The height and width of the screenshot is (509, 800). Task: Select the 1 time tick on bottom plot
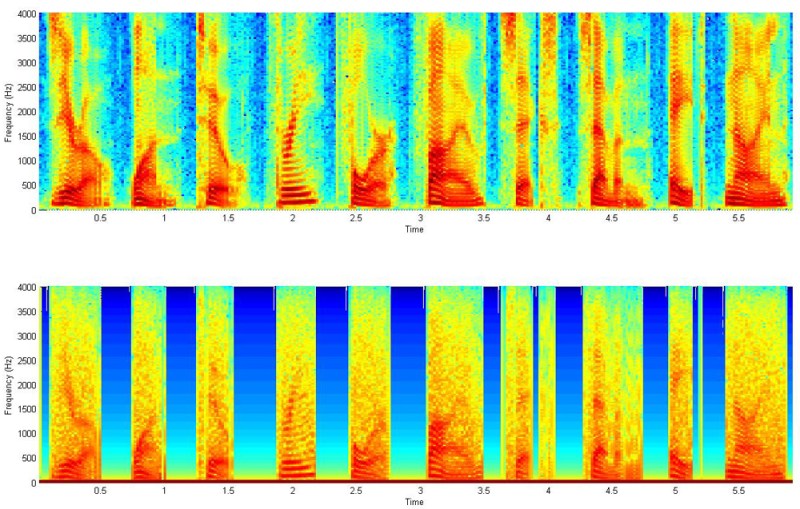(164, 491)
